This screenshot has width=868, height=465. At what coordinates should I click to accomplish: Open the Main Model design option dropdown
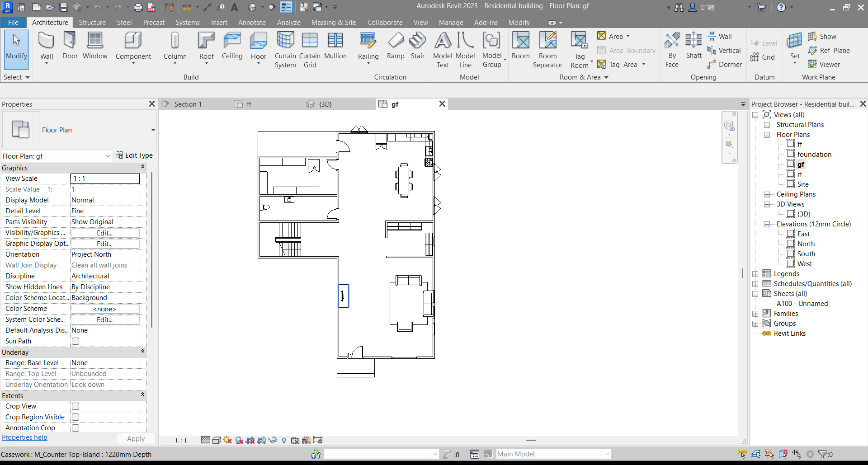pos(607,454)
